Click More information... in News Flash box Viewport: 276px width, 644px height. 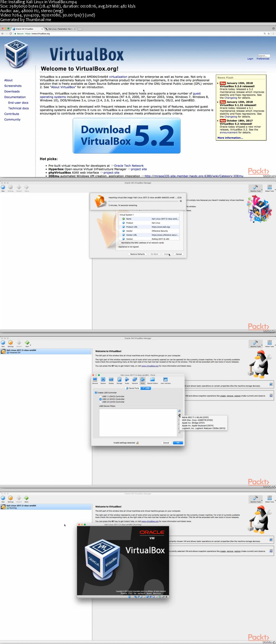230,138
